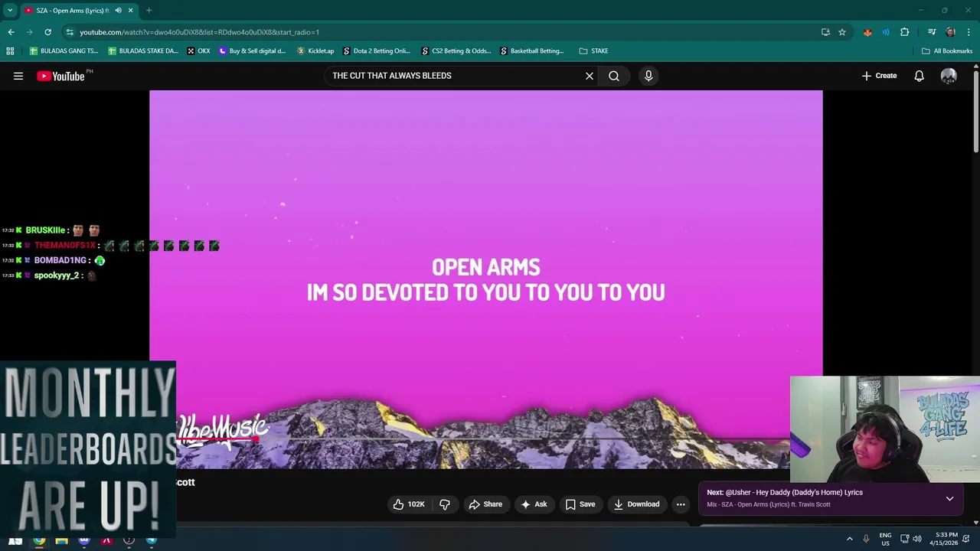Viewport: 980px width, 551px height.
Task: Open the Create menu
Action: coord(879,76)
